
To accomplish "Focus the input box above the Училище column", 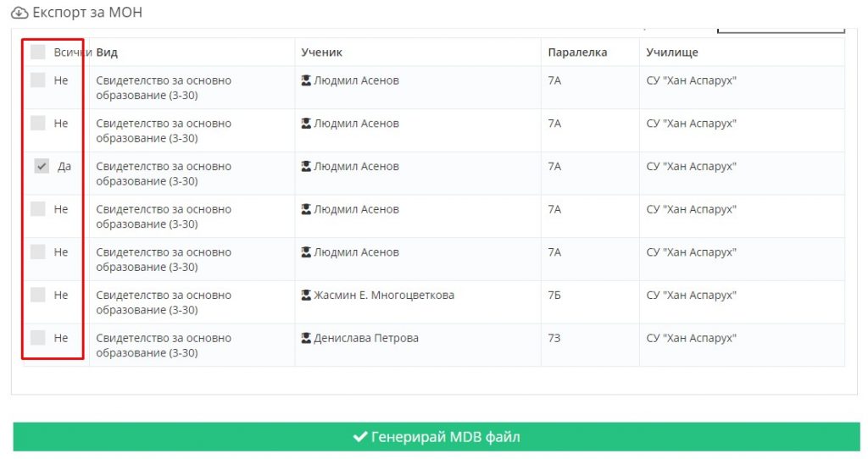I will tap(781, 30).
